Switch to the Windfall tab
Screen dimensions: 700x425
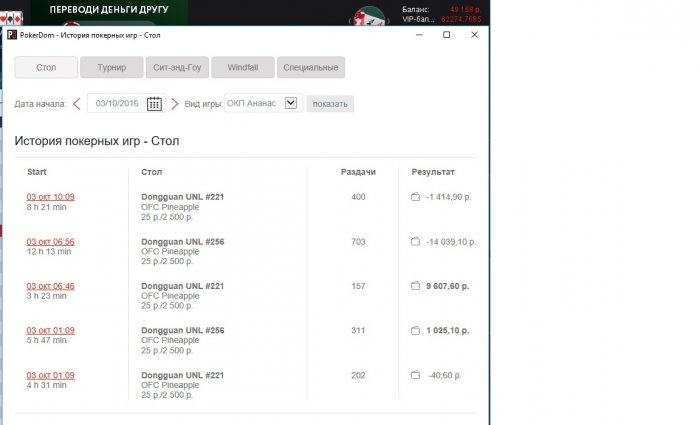click(243, 67)
